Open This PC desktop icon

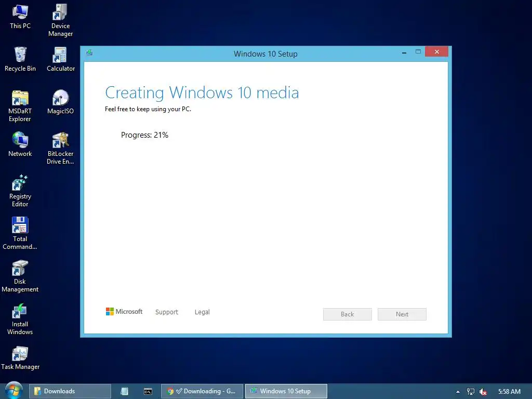(x=20, y=17)
